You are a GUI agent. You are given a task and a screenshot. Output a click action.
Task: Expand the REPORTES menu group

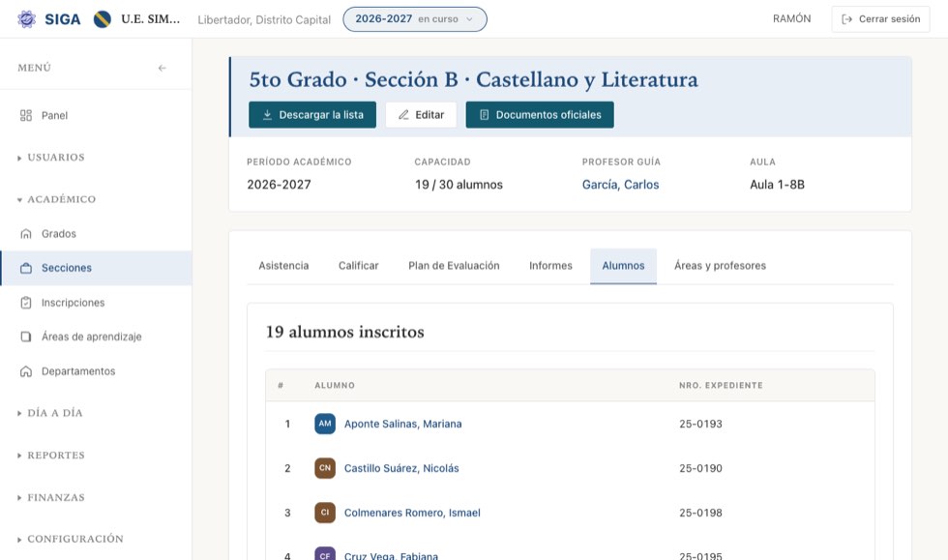click(x=51, y=456)
